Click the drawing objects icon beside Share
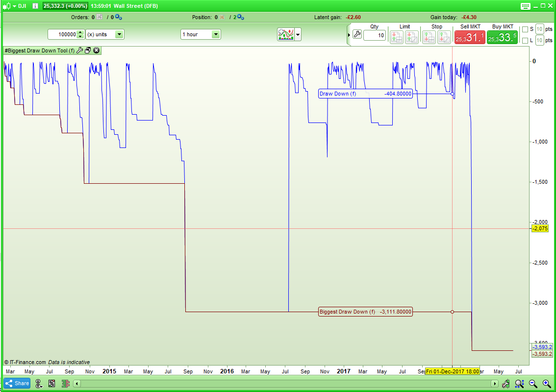This screenshot has height=392, width=556. click(x=39, y=383)
